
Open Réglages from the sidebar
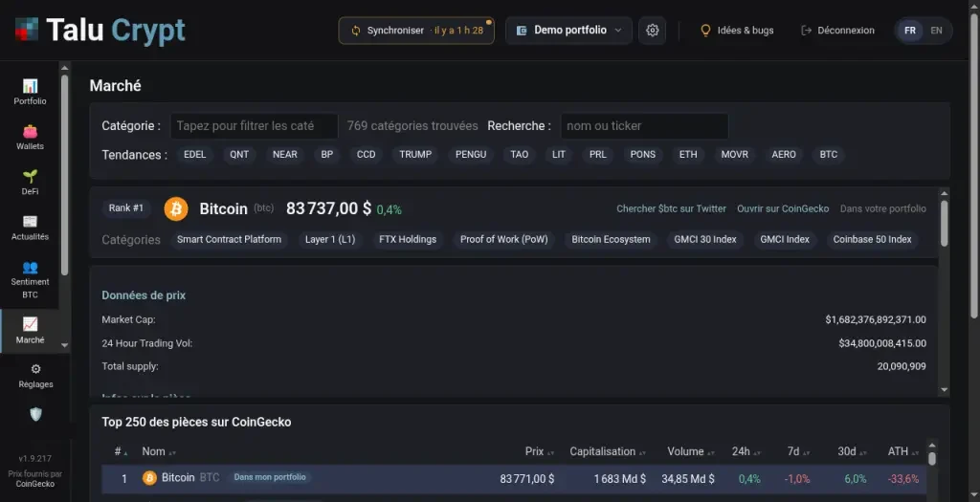tap(35, 376)
